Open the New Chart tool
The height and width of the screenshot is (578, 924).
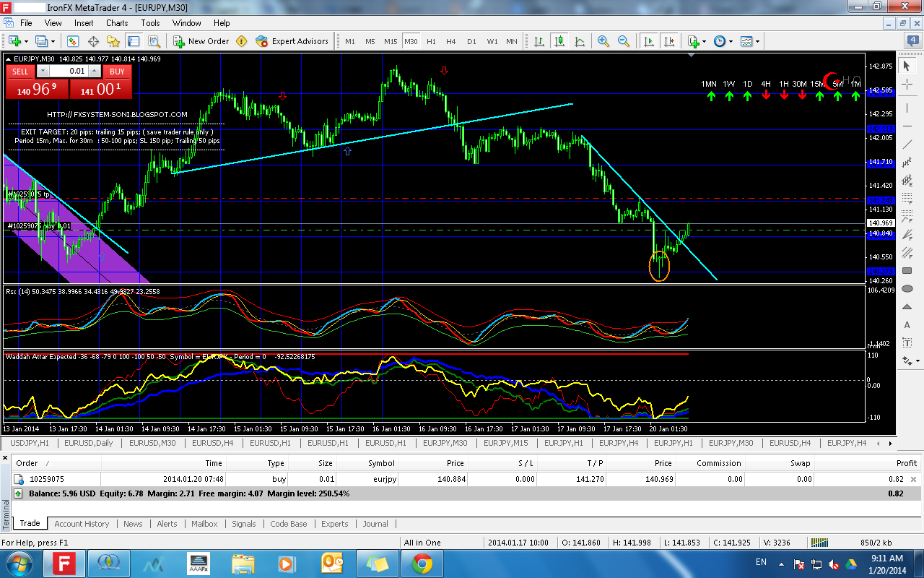point(14,41)
